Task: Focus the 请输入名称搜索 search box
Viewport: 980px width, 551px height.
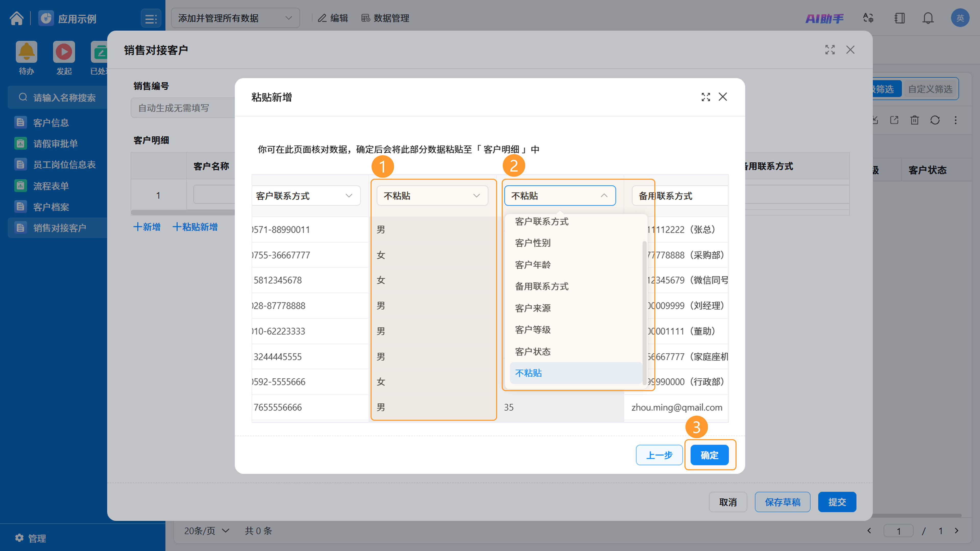Action: [x=58, y=98]
